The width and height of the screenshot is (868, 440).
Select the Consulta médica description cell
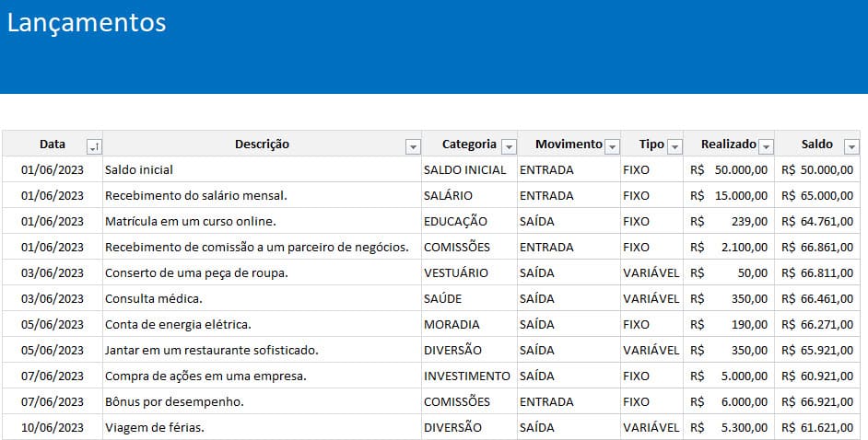(x=154, y=298)
